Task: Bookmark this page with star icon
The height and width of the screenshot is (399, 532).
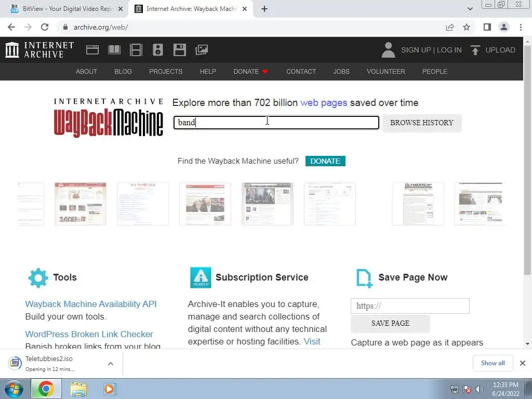Action: click(467, 27)
